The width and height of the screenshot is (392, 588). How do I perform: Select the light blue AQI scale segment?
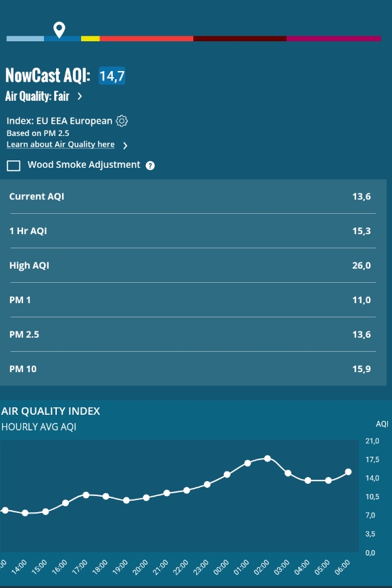(x=25, y=39)
